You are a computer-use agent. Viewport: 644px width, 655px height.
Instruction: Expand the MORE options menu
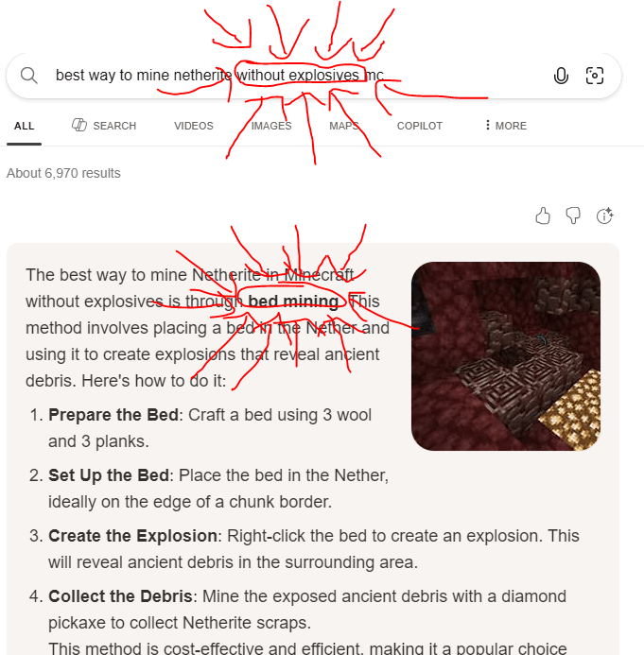[x=506, y=126]
